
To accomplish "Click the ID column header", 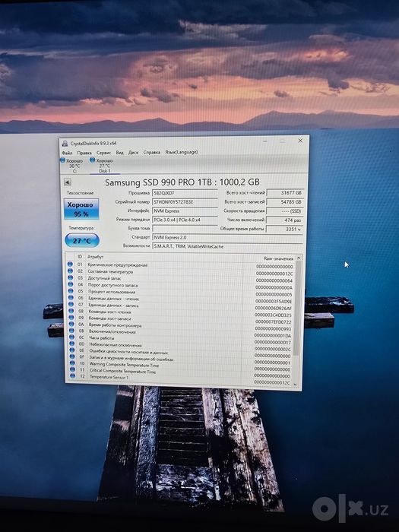I will pos(80,257).
